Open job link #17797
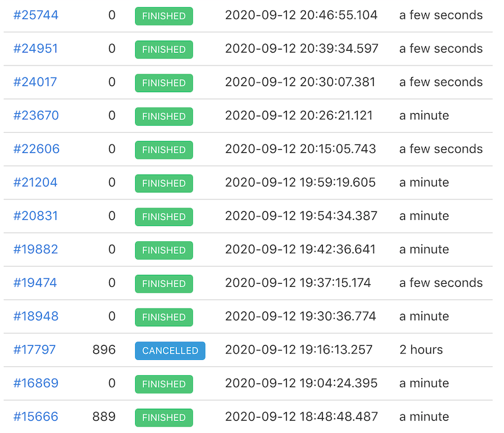 [x=34, y=350]
